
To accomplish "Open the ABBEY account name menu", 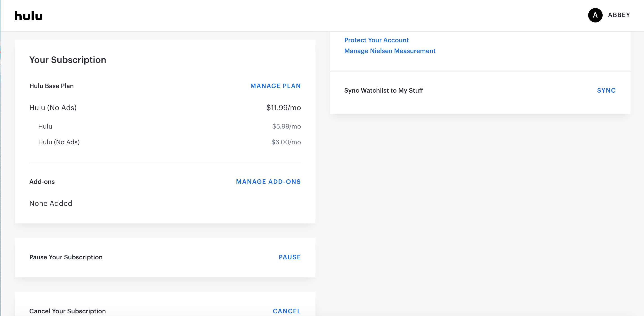I will click(x=619, y=15).
